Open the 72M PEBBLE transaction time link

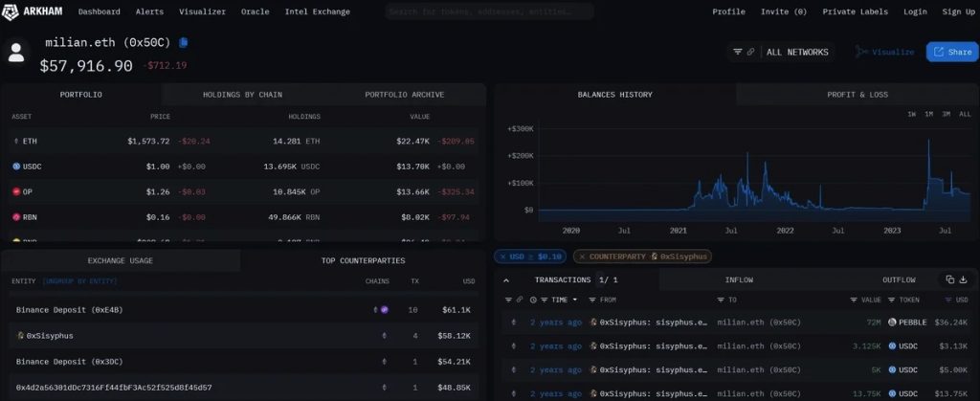(556, 323)
